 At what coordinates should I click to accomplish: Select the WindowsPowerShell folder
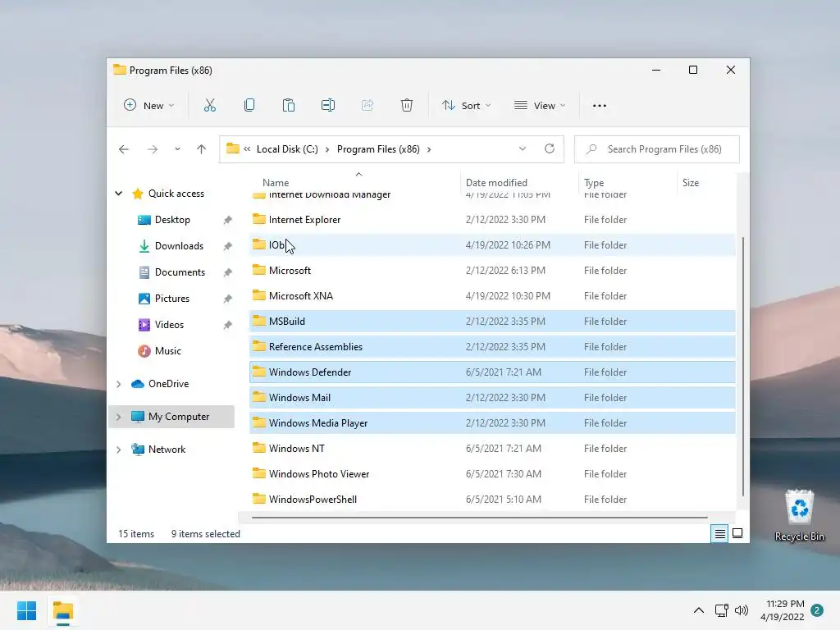coord(492,500)
